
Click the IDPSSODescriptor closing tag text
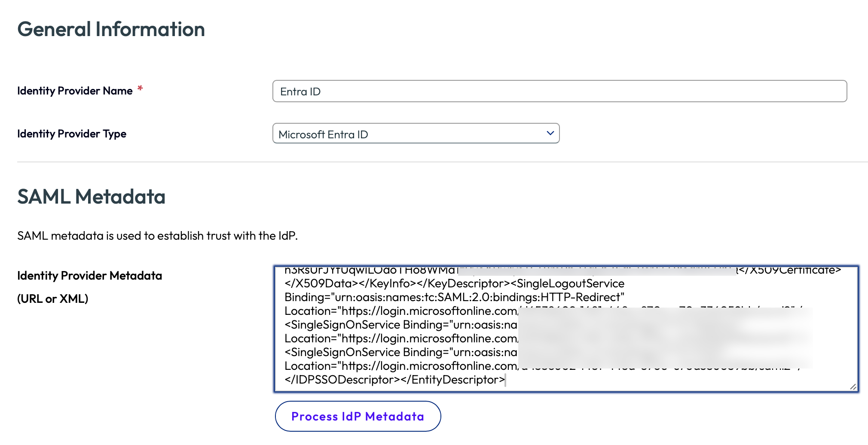click(339, 380)
